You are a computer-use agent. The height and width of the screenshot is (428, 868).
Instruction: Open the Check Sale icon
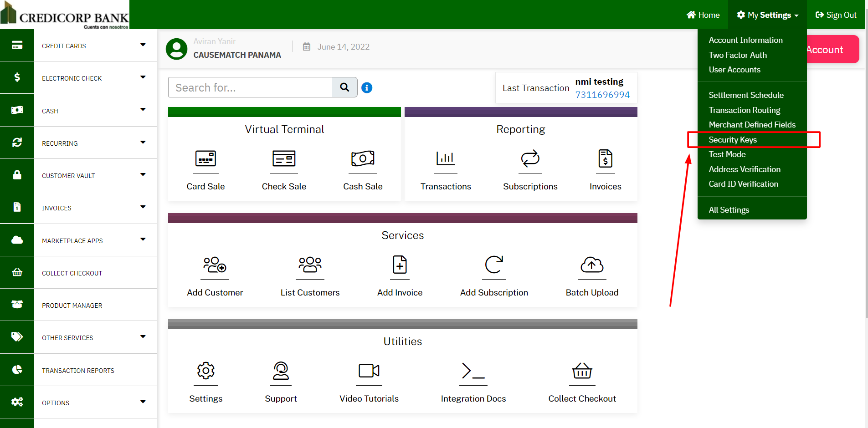coord(284,158)
